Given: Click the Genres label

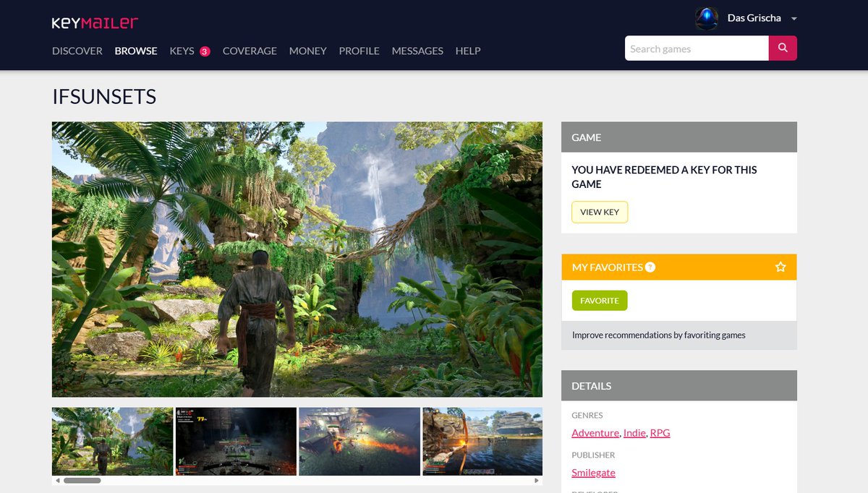Looking at the screenshot, I should pyautogui.click(x=587, y=416).
